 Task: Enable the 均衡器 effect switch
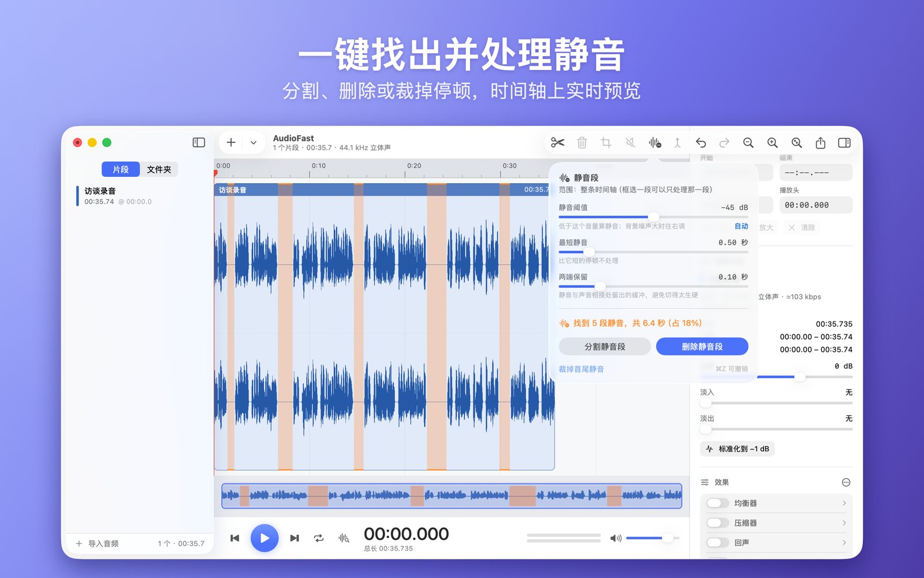(x=718, y=503)
